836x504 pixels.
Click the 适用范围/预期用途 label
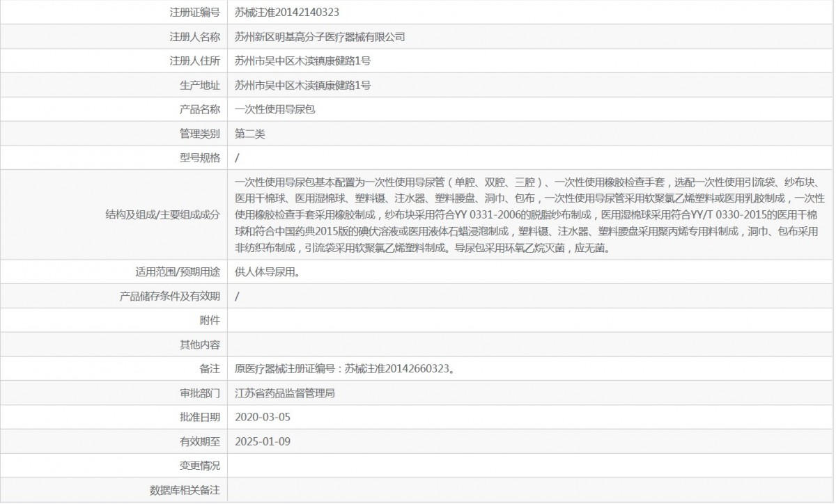point(178,272)
